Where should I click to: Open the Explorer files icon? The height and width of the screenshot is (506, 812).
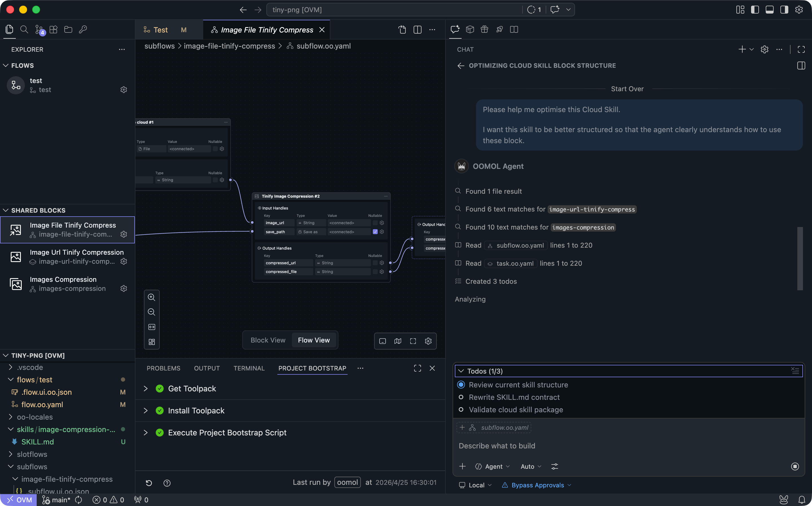[x=9, y=29]
